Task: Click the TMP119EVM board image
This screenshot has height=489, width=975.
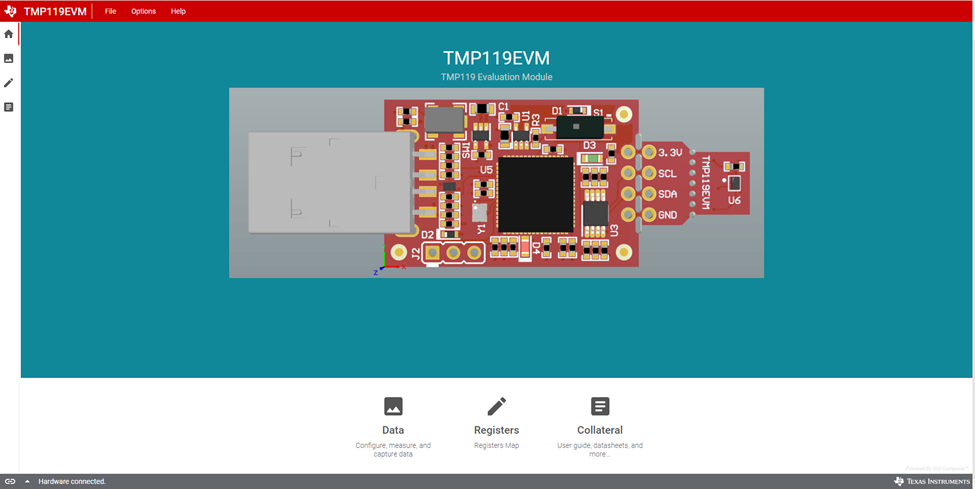Action: point(496,182)
